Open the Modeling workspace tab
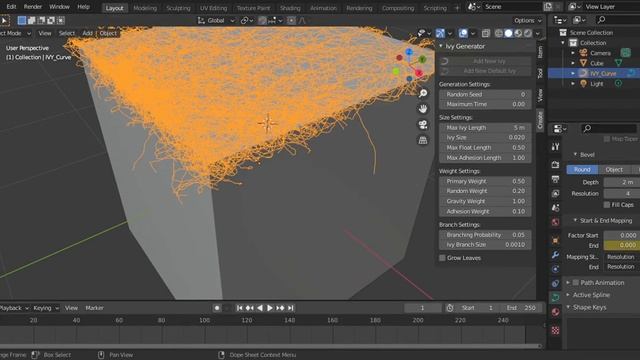Screen dimensions: 640x360 pos(145,8)
